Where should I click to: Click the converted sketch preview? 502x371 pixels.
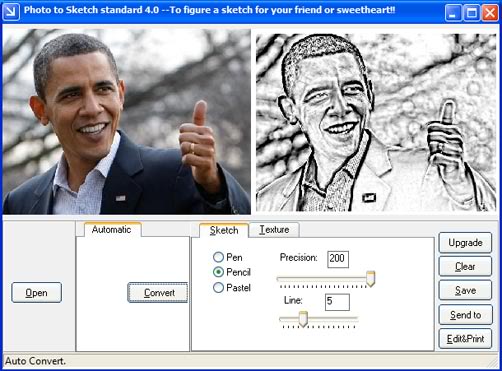pos(376,122)
